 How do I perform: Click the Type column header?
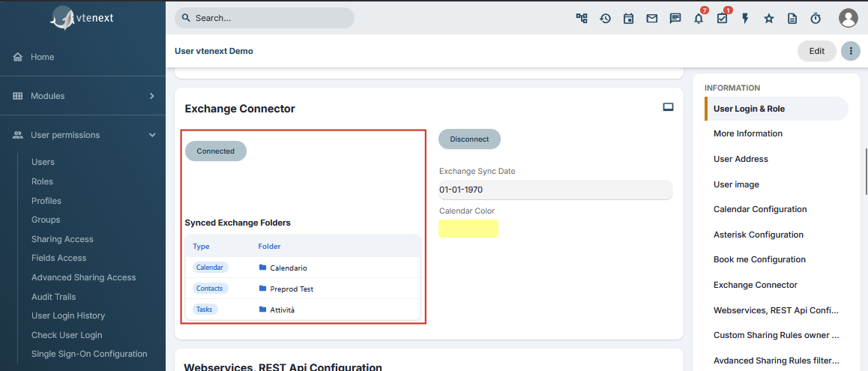[x=201, y=246]
